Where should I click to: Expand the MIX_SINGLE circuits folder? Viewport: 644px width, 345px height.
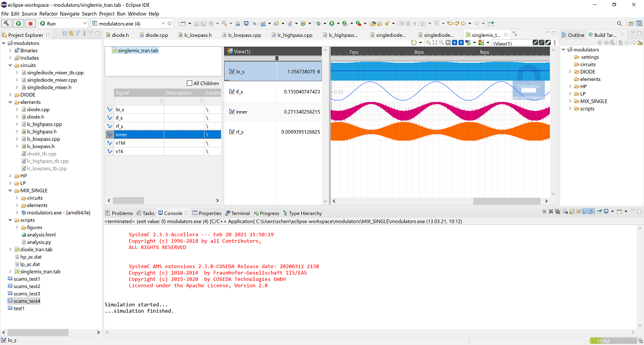coord(16,198)
